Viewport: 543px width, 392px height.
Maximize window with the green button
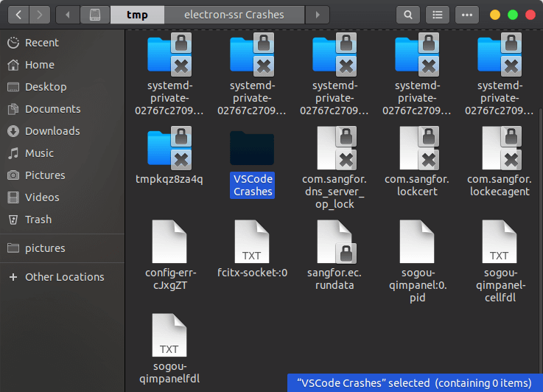[x=513, y=15]
